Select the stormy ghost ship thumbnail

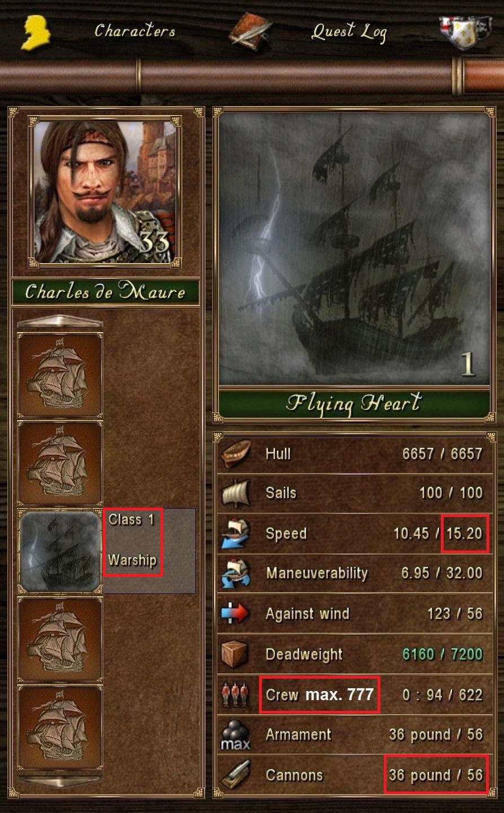60,551
